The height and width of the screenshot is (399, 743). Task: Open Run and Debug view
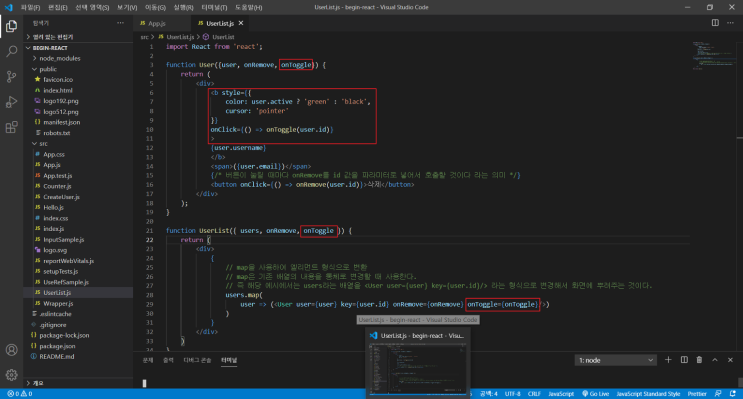11,102
